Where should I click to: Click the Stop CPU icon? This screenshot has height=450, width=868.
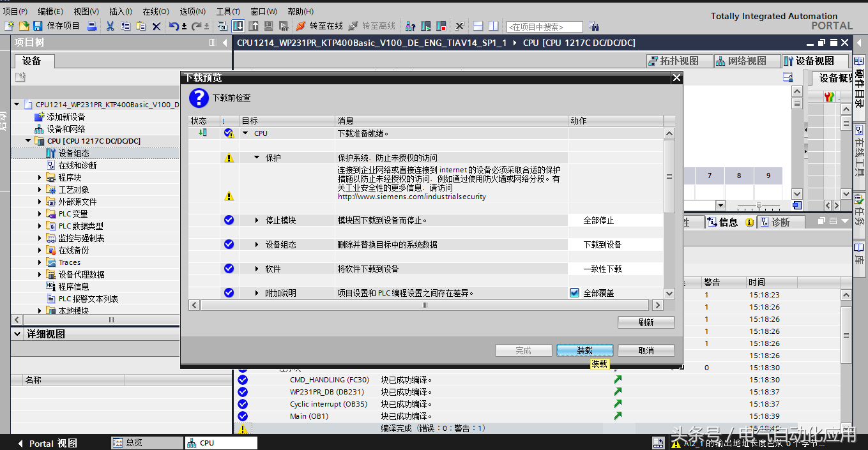point(441,26)
